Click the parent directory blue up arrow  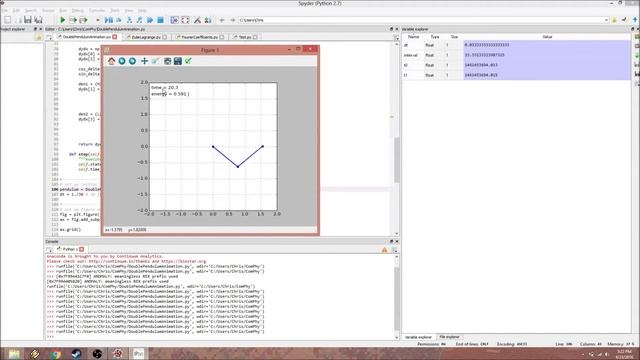[635, 20]
